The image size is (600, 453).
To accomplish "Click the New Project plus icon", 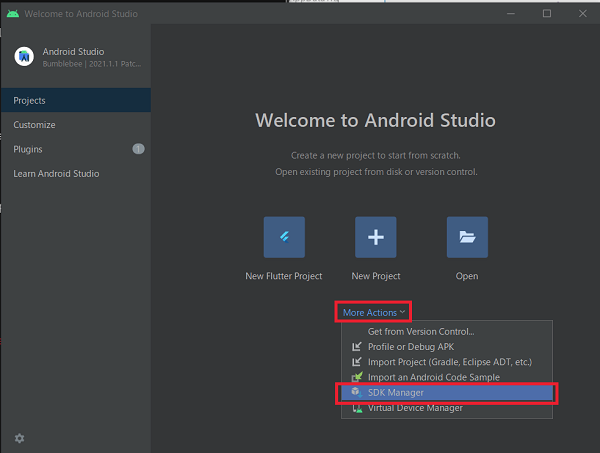I will pos(375,237).
